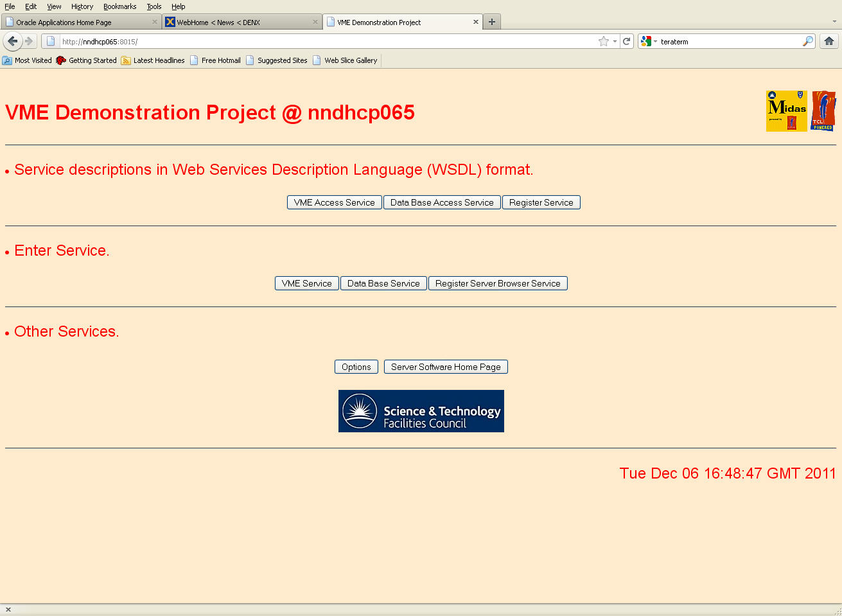
Task: Reload the page using the refresh icon
Action: coord(626,41)
